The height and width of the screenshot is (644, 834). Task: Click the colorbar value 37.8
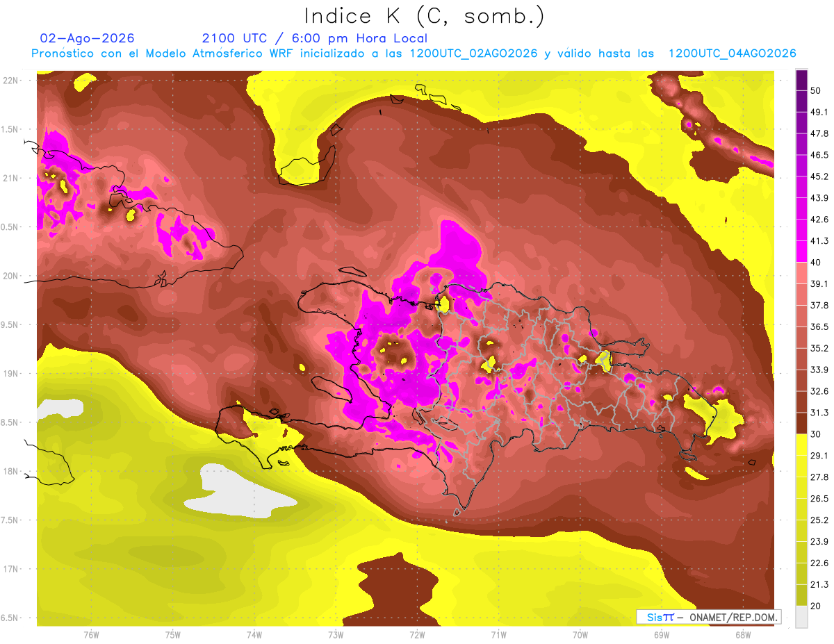coord(819,305)
